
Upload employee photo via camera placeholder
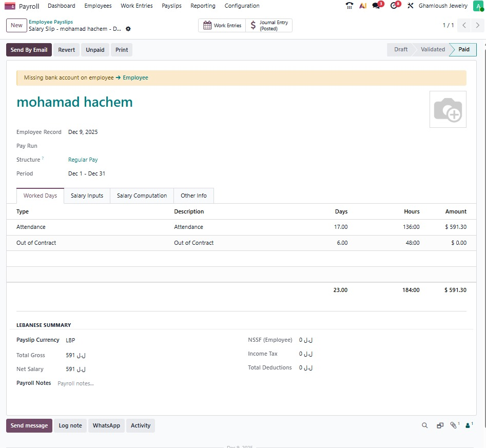click(448, 109)
